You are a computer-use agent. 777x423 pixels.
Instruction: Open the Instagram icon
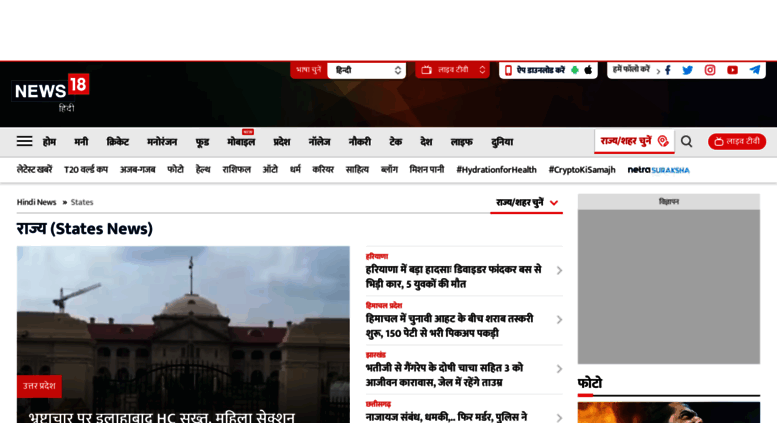click(710, 70)
